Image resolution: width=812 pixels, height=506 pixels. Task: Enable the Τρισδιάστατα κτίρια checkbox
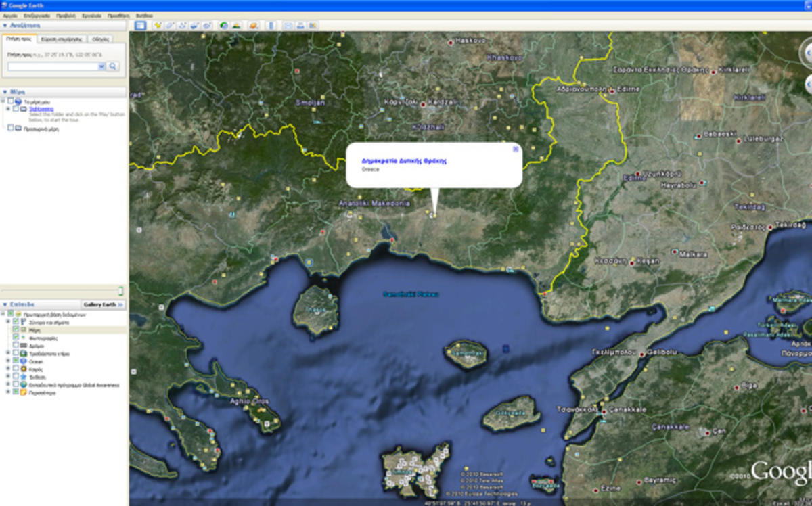(16, 353)
